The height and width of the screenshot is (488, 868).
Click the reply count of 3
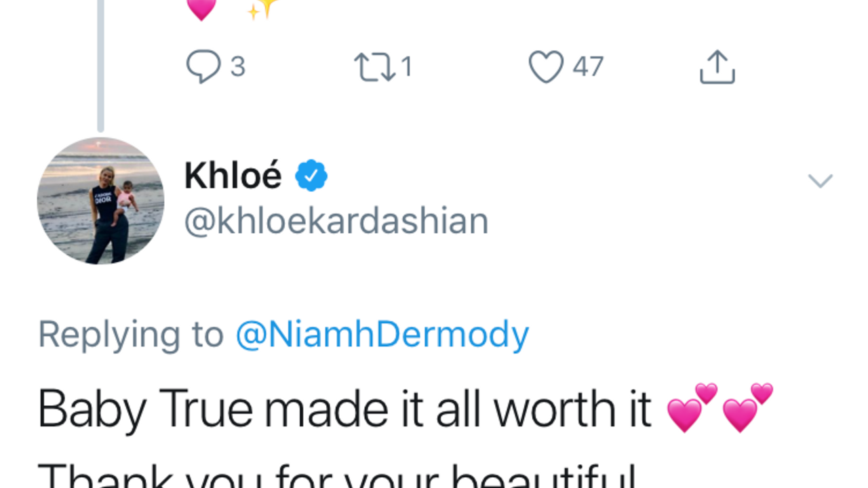pyautogui.click(x=237, y=67)
